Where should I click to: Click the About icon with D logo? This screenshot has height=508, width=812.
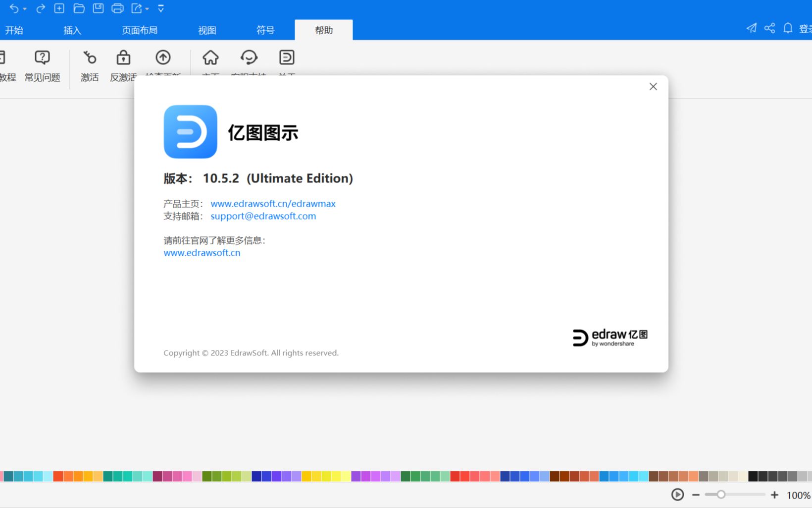tap(287, 57)
